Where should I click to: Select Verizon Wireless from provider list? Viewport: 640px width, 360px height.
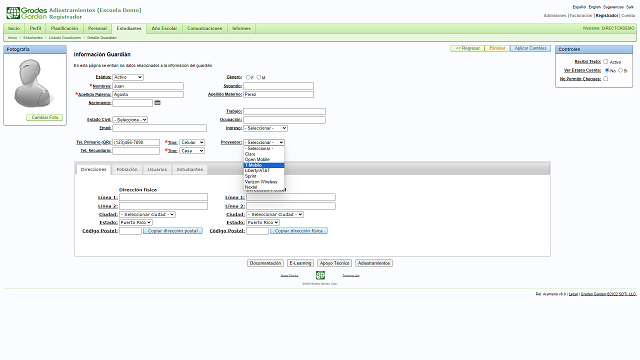(264, 182)
